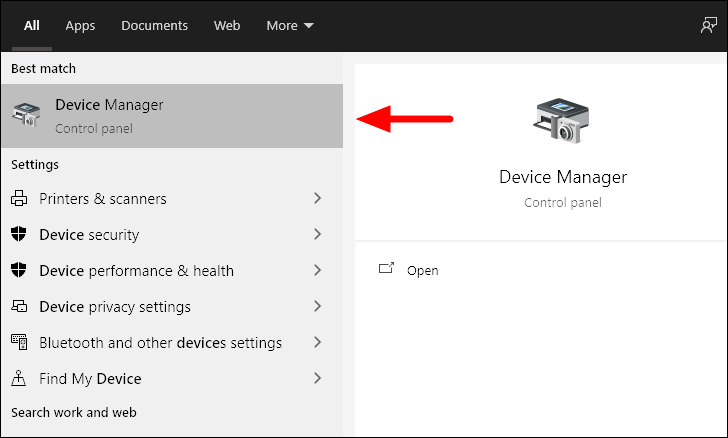Open Bluetooth and other devices settings
Screen dimensions: 728x438
(x=160, y=343)
